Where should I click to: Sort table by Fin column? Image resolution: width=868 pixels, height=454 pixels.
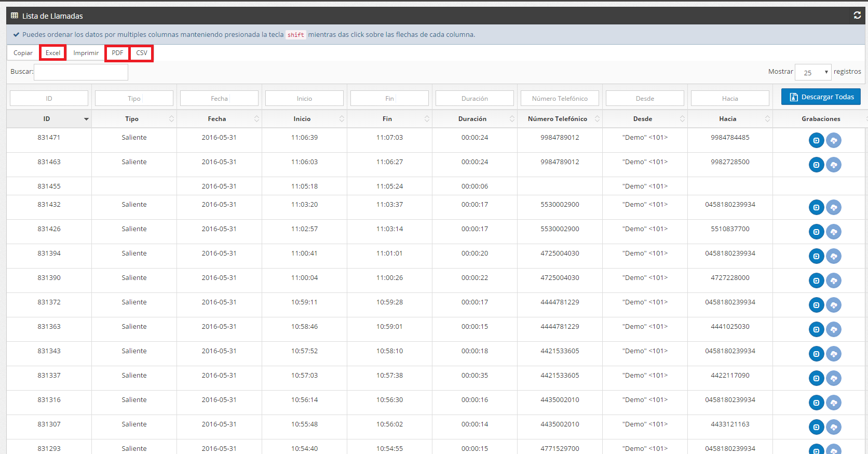(390, 119)
